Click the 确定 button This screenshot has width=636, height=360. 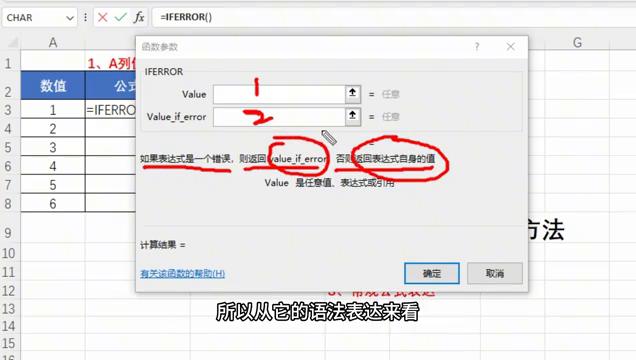432,273
